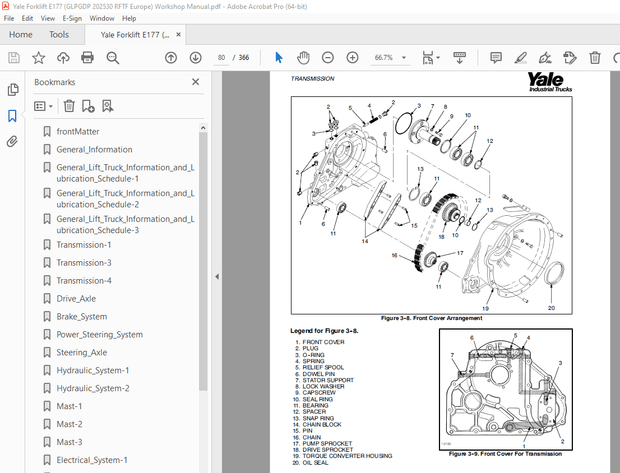620x473 pixels.
Task: Open the Drive_Axle bookmark
Action: pyautogui.click(x=76, y=299)
